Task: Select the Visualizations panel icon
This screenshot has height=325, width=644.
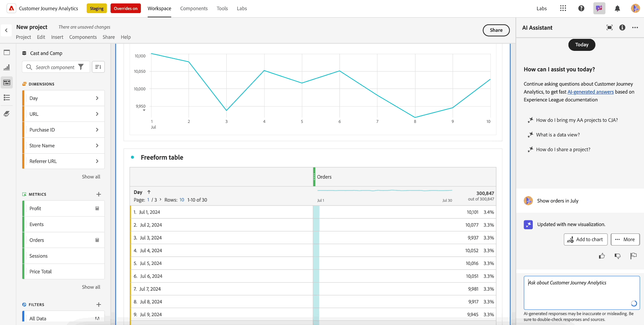Action: coord(7,52)
